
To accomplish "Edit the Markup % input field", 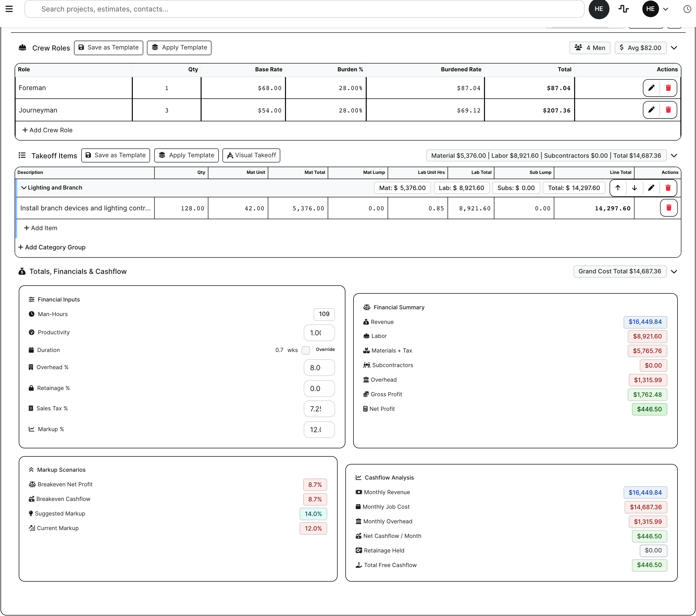I will (x=319, y=430).
